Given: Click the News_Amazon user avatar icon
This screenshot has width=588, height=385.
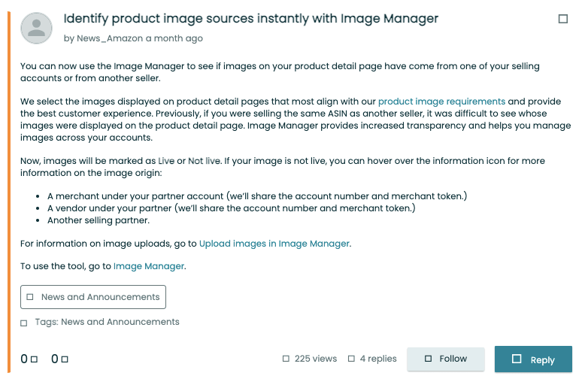Looking at the screenshot, I should [x=35, y=28].
